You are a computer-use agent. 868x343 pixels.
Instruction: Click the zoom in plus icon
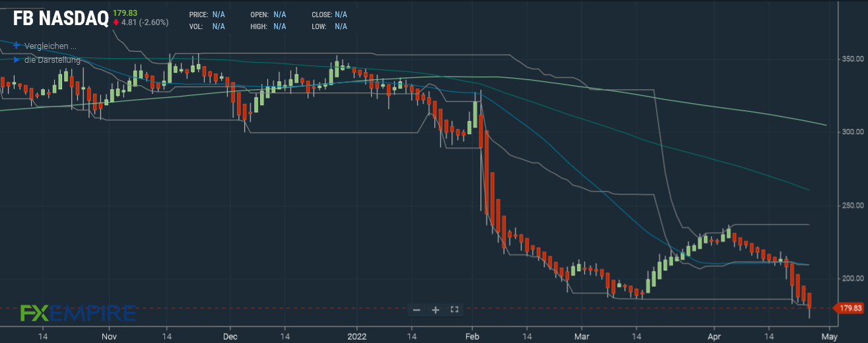(x=436, y=309)
